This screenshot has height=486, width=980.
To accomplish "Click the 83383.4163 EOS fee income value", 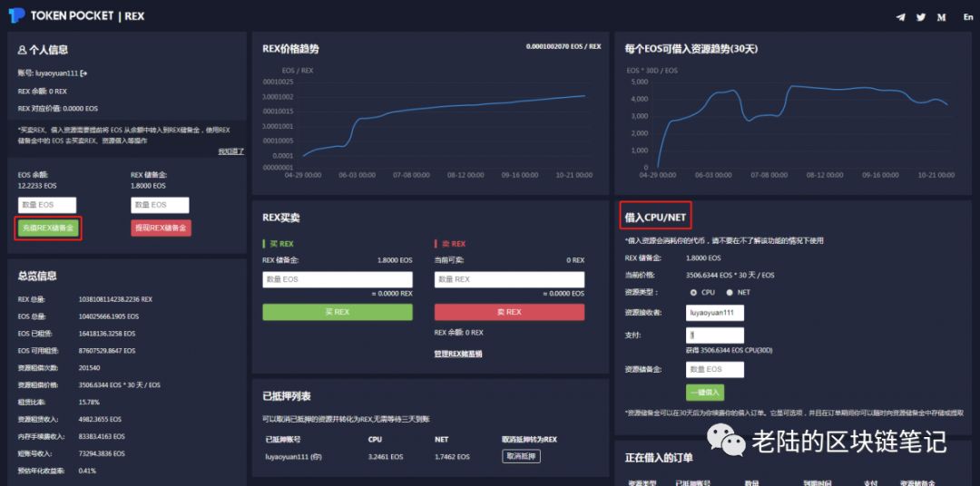I will pyautogui.click(x=102, y=436).
